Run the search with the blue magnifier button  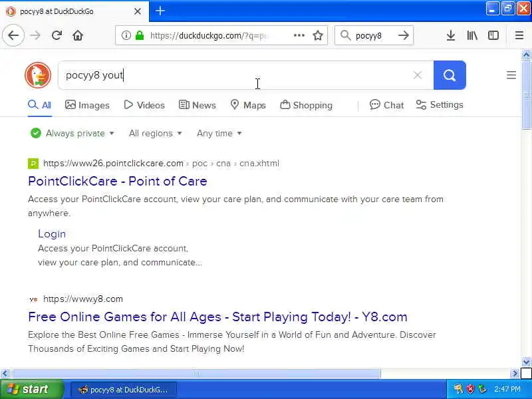tap(450, 75)
